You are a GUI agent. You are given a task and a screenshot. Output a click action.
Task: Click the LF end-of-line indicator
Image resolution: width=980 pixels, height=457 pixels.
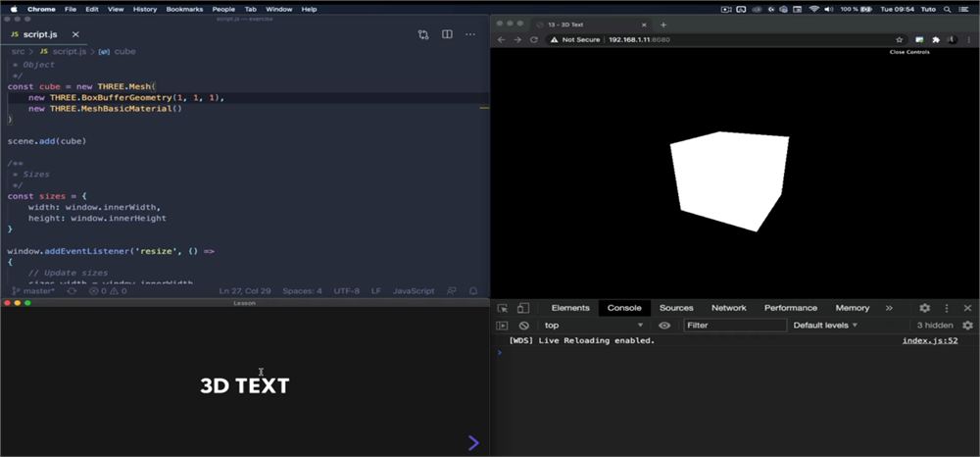click(376, 291)
